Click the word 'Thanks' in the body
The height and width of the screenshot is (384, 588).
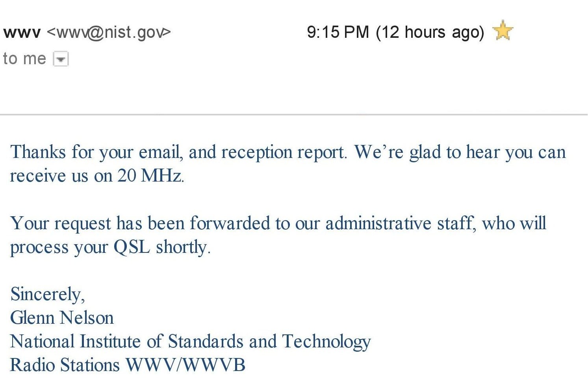38,152
